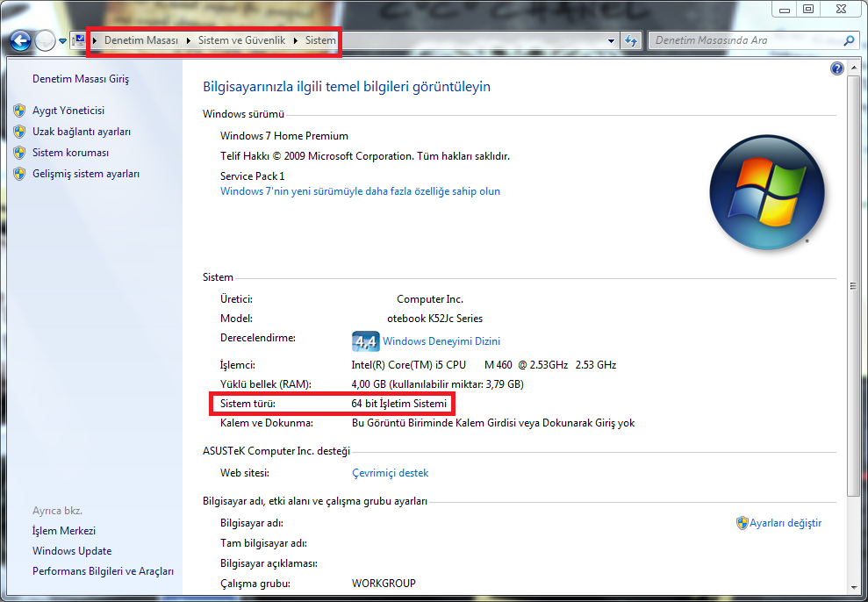Click the Back navigation arrow button
This screenshot has height=602, width=868.
20,40
